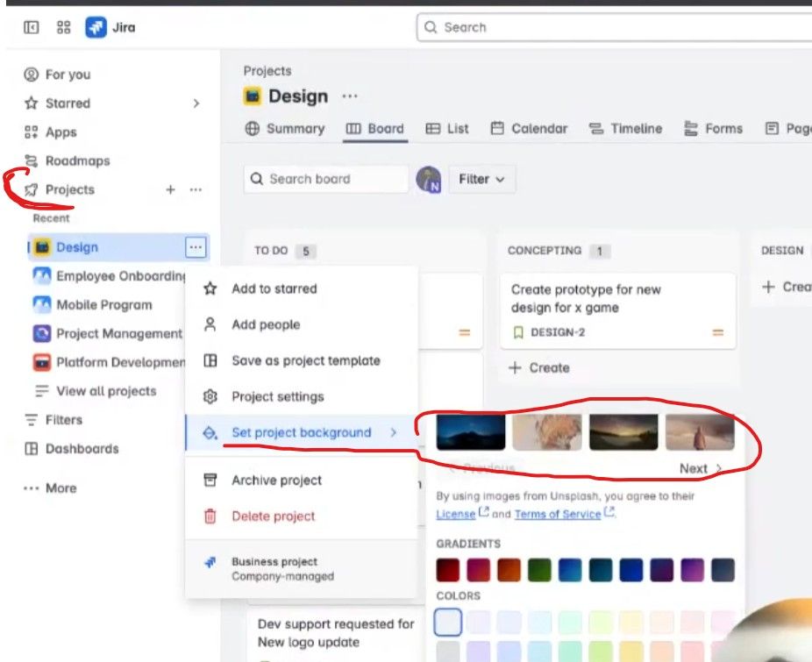Switch to the Calendar tab
The image size is (812, 662).
(x=529, y=129)
